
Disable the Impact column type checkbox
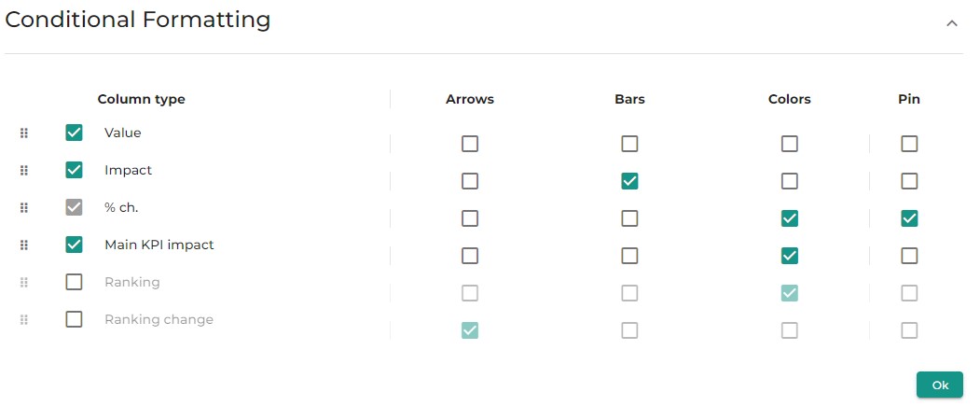tap(74, 170)
